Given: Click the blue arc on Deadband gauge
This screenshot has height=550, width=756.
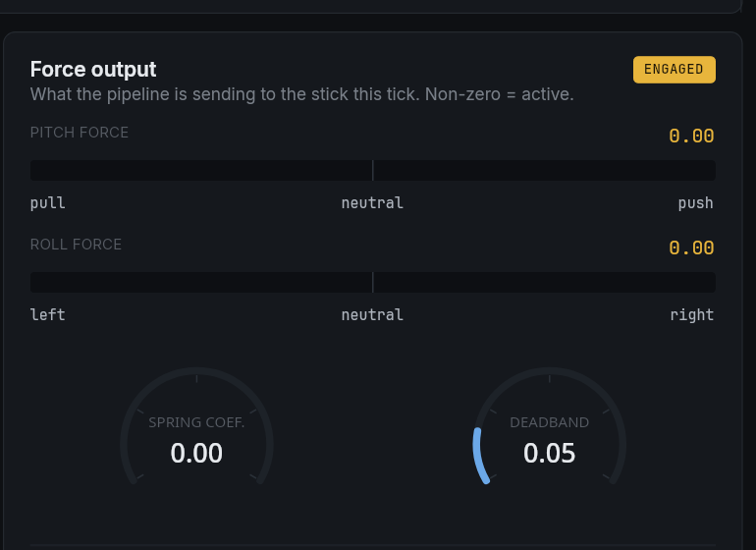Looking at the screenshot, I should 478,457.
